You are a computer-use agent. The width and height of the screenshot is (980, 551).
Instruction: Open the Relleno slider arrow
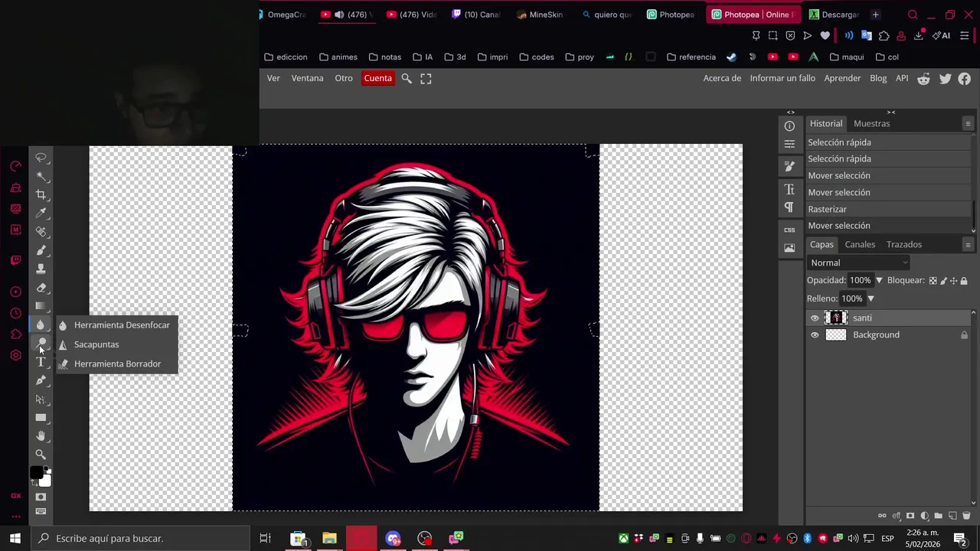point(871,298)
